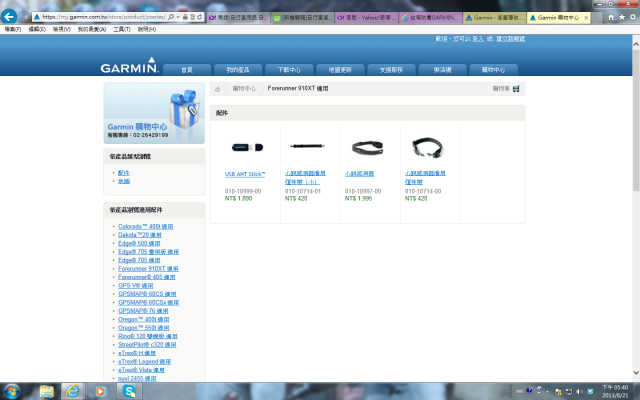Click the USB ANT Stick product image
The width and height of the screenshot is (640, 400).
[247, 147]
